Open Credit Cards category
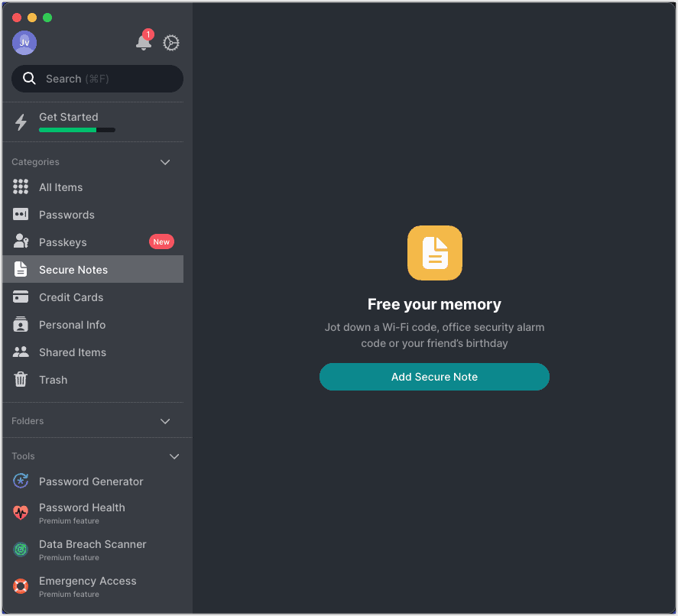Viewport: 678px width, 616px height. pos(93,297)
